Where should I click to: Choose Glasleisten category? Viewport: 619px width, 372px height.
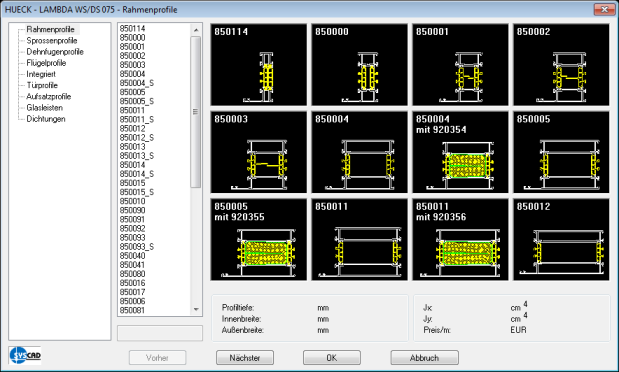coord(44,108)
